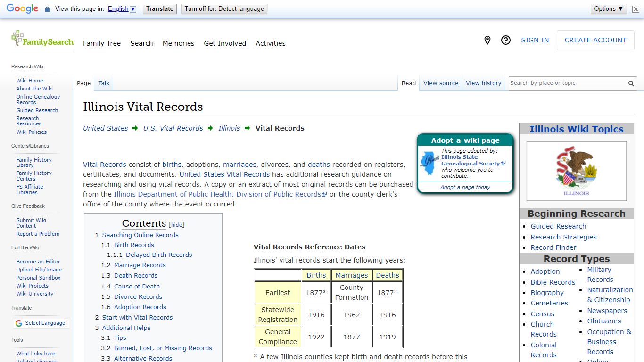
Task: Click Wiki Home in the sidebar
Action: pyautogui.click(x=30, y=81)
